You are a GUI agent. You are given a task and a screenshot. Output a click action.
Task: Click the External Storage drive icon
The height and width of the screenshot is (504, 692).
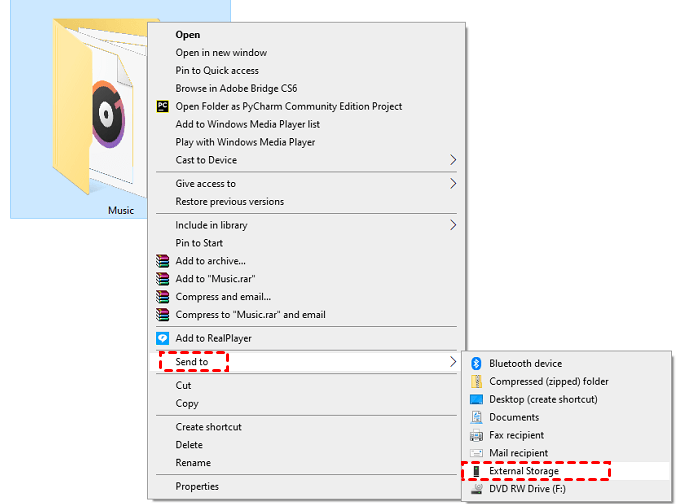476,471
